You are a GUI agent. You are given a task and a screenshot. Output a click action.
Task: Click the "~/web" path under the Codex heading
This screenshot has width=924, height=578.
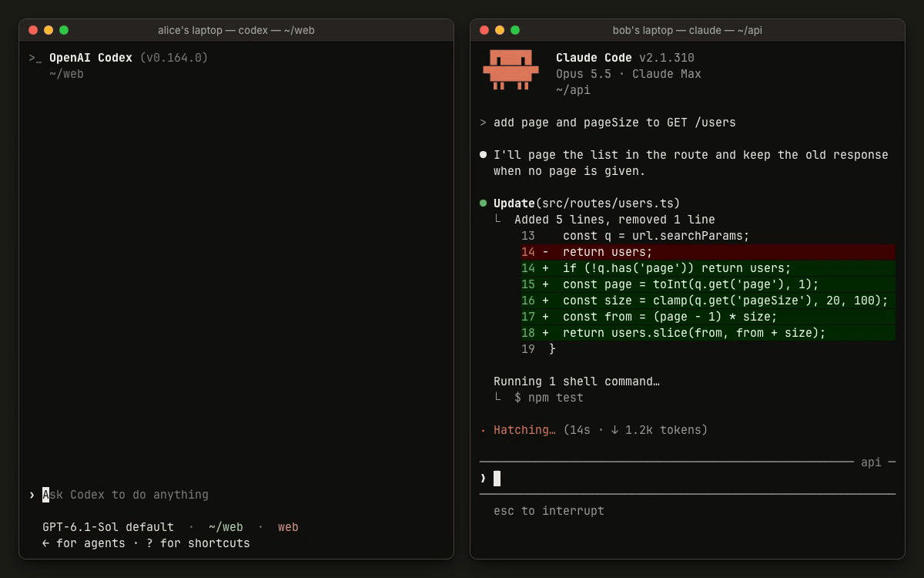pyautogui.click(x=66, y=74)
